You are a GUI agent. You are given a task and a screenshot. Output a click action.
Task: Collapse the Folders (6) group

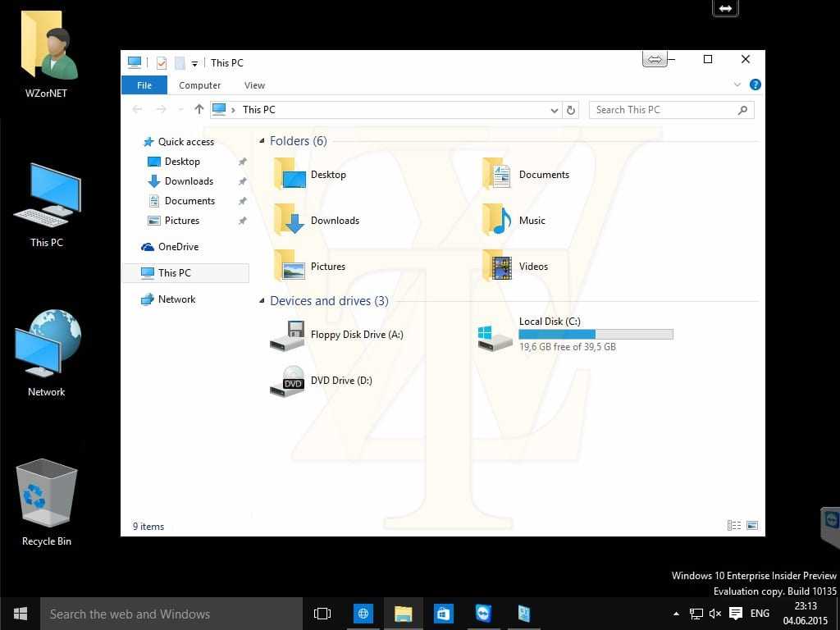point(262,141)
